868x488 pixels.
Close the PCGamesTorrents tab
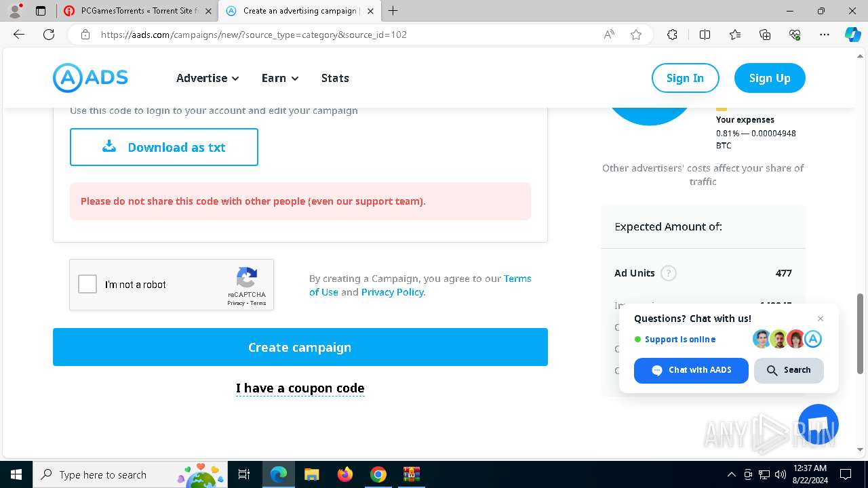tap(208, 11)
